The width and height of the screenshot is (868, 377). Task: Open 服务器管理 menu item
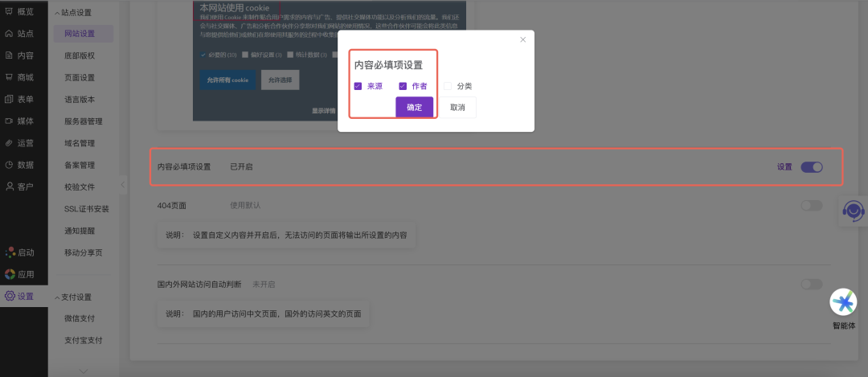(x=83, y=121)
